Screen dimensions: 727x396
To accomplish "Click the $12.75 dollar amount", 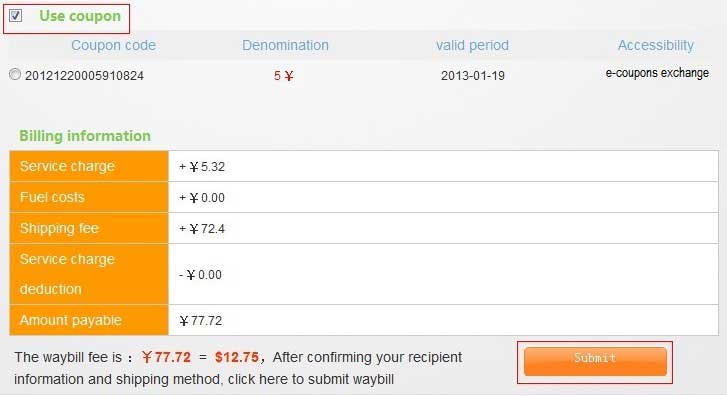I will [x=236, y=357].
